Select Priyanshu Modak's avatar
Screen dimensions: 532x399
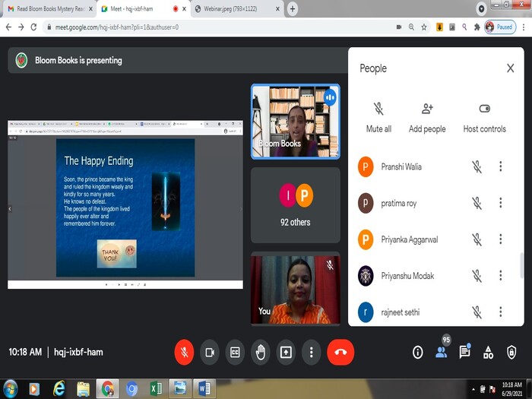point(366,276)
